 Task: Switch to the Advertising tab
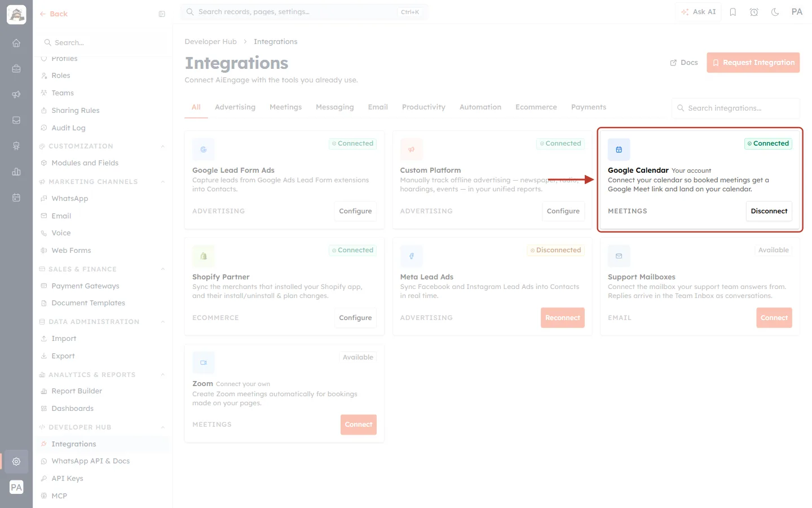[235, 107]
